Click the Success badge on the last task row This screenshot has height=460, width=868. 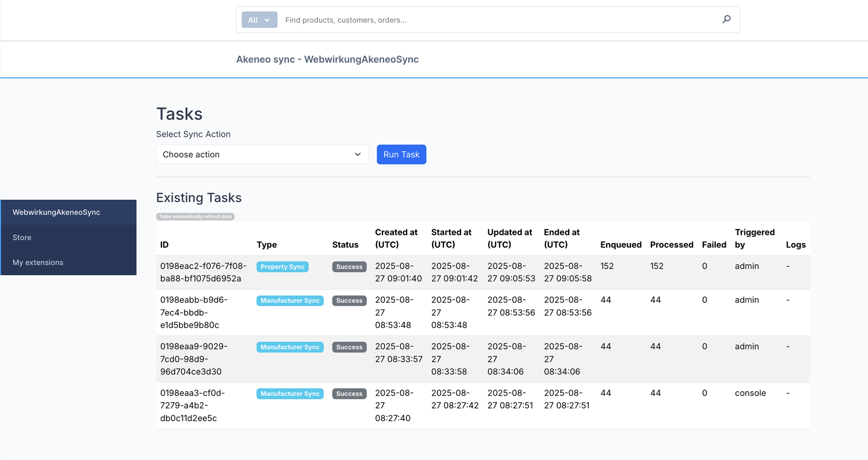coord(349,393)
